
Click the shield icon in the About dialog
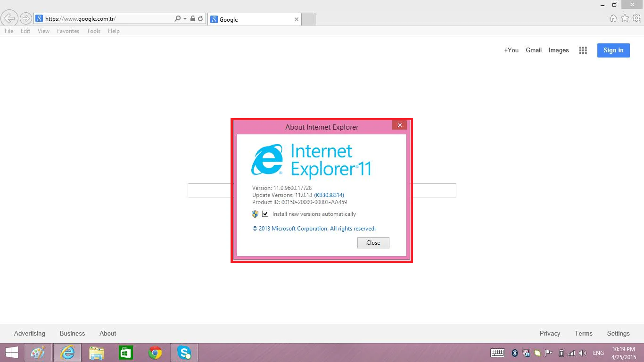point(255,214)
